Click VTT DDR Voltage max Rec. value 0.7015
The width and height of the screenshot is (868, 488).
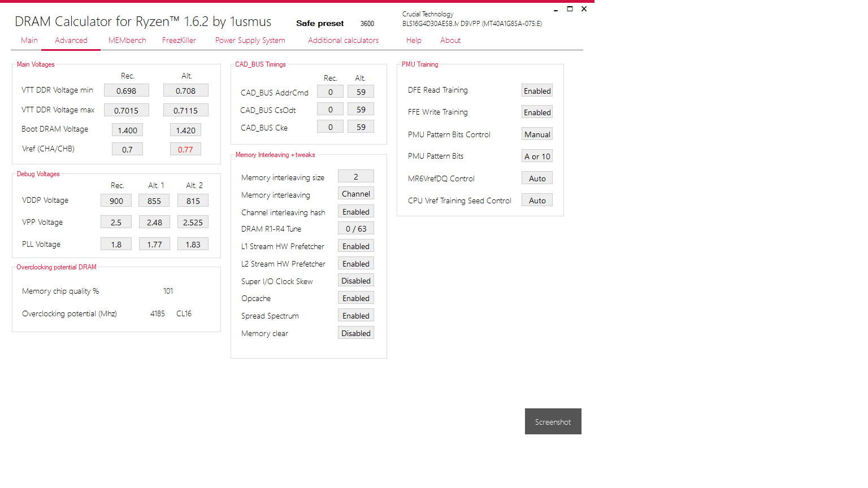pyautogui.click(x=127, y=110)
